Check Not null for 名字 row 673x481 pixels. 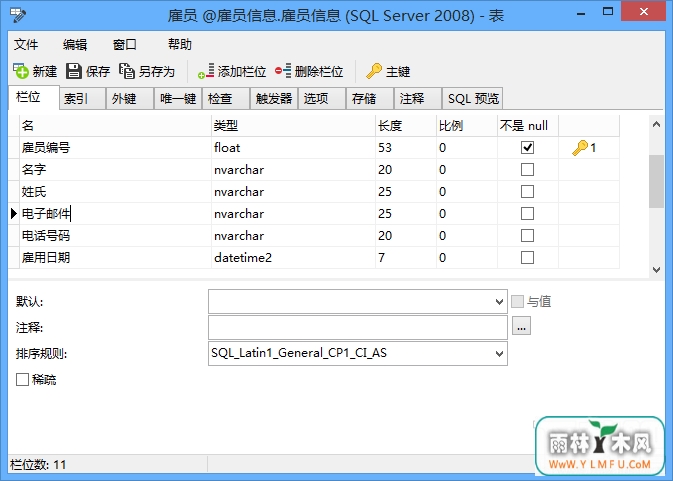pyautogui.click(x=527, y=169)
